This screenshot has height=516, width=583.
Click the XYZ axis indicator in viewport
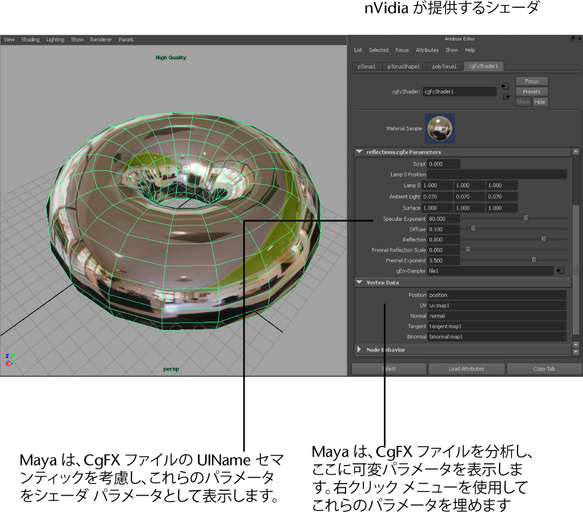tap(10, 359)
